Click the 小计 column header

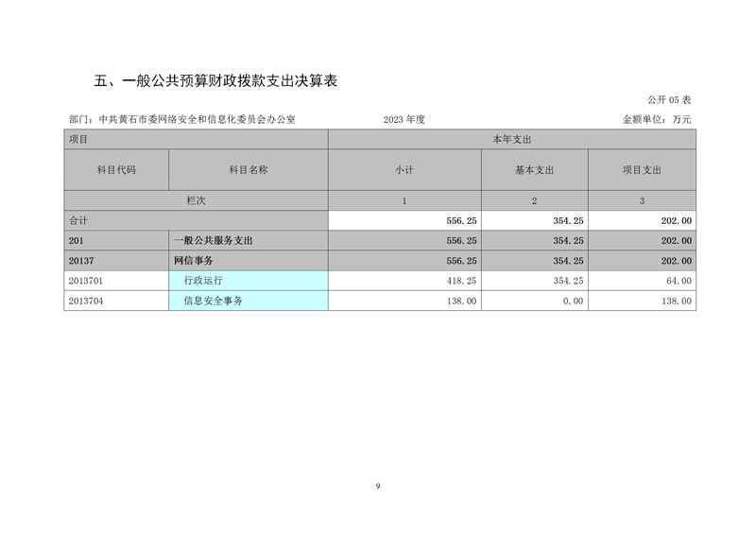pos(404,170)
